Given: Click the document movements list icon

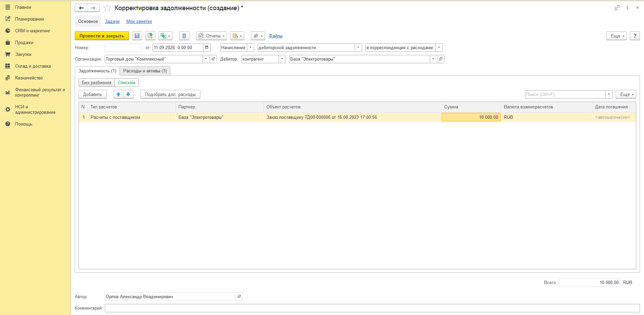Looking at the screenshot, I should point(184,36).
